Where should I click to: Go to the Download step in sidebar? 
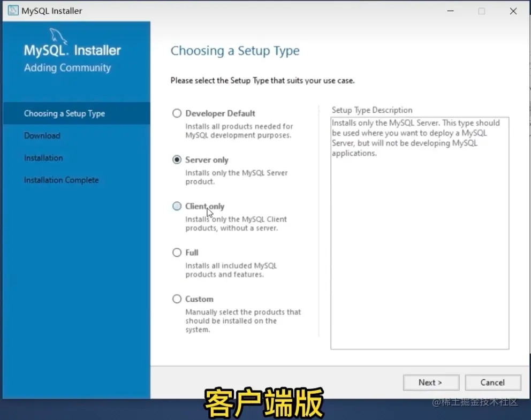(42, 136)
